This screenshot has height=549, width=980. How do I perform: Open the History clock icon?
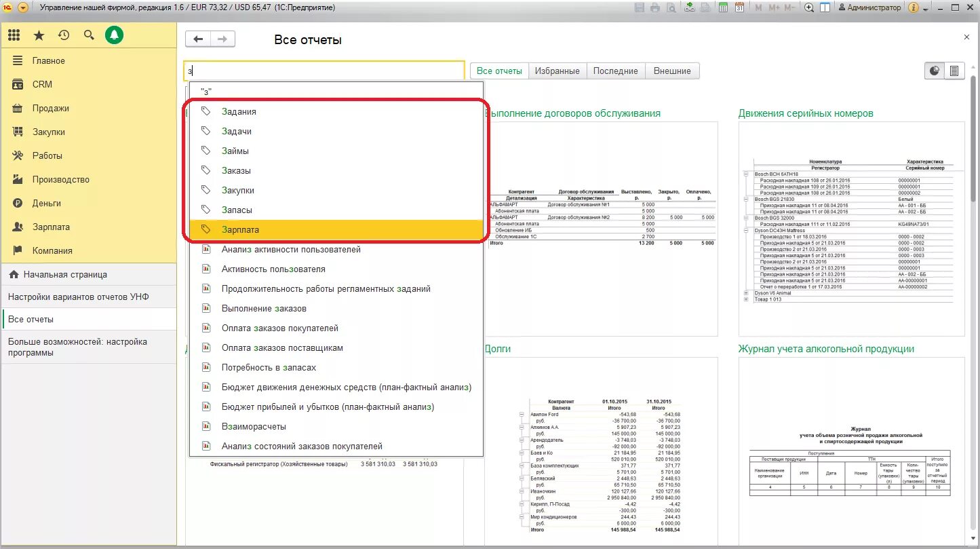[64, 35]
